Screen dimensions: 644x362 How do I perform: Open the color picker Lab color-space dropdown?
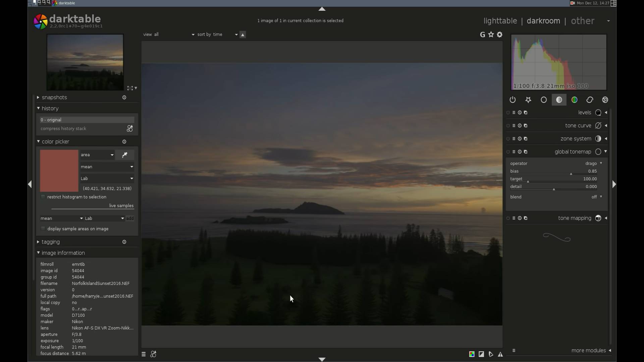(x=107, y=179)
